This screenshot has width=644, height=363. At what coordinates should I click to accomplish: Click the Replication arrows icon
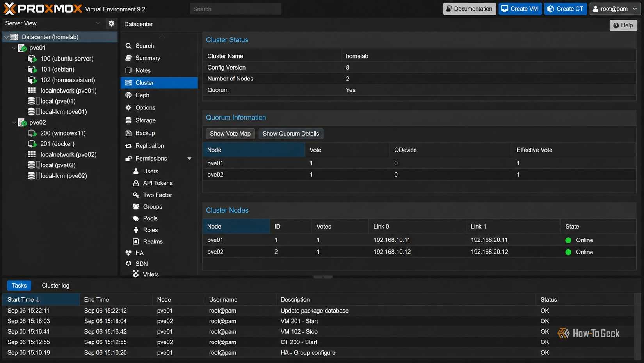[128, 146]
